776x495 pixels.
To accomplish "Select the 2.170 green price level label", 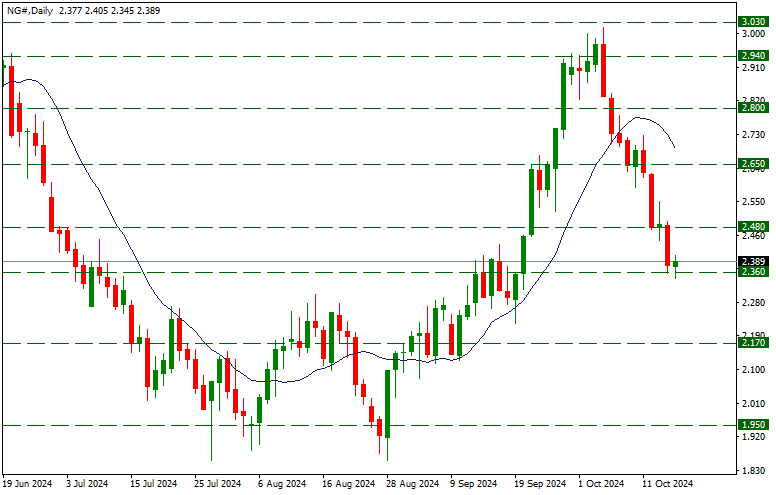I will 753,343.
